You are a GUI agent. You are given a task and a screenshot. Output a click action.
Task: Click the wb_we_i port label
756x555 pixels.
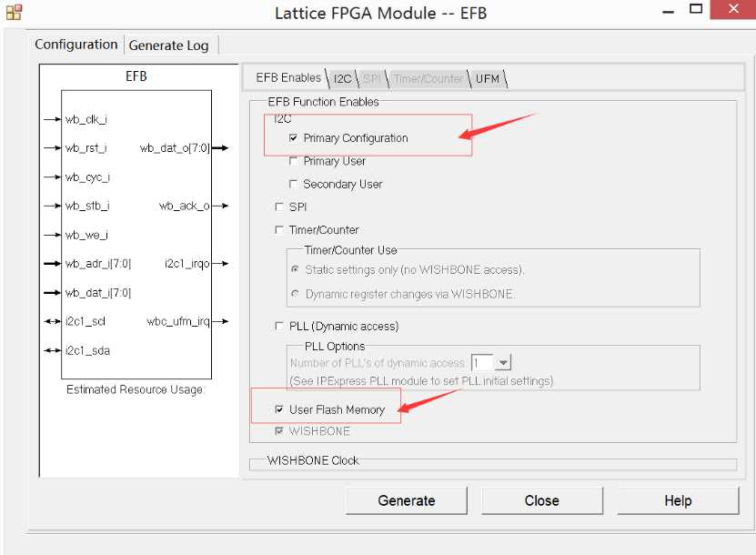click(x=86, y=235)
